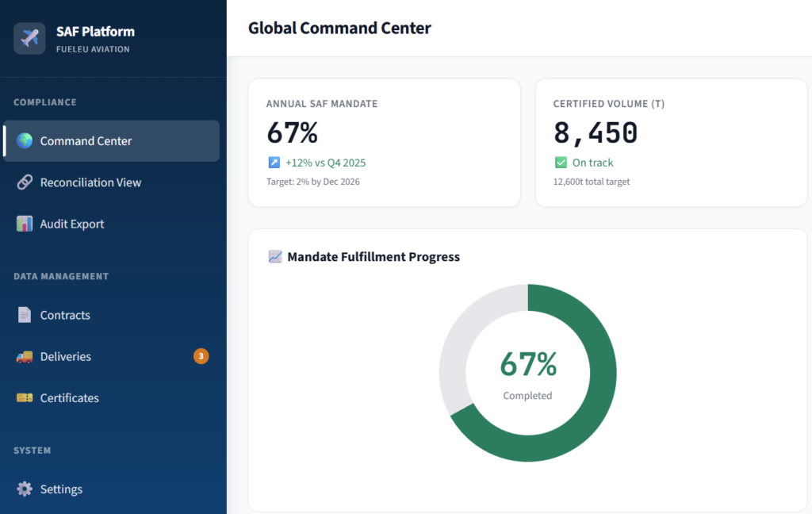Image resolution: width=812 pixels, height=514 pixels.
Task: Click the ticket icon beside Certificates
Action: coord(25,398)
